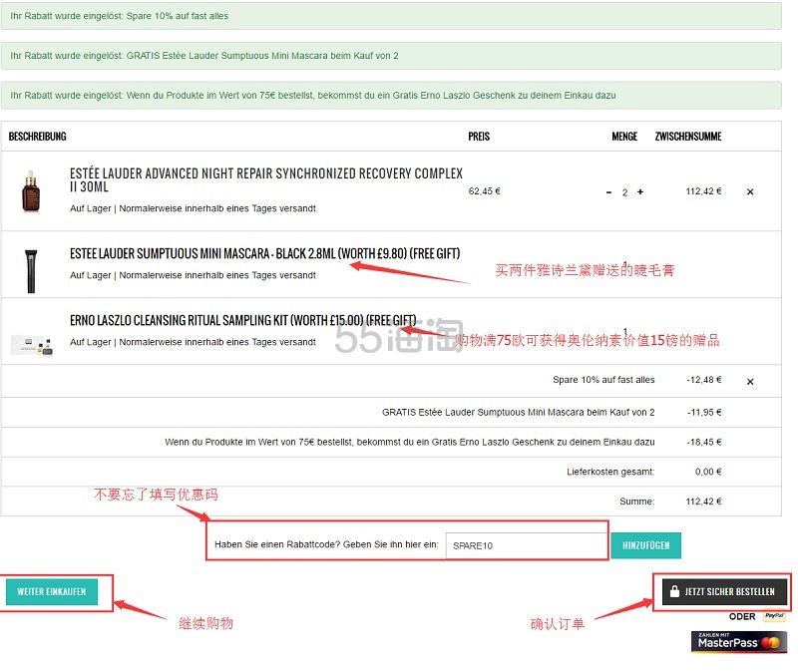Click the Night Repair serum thumbnail
The image size is (798, 672).
pos(31,191)
